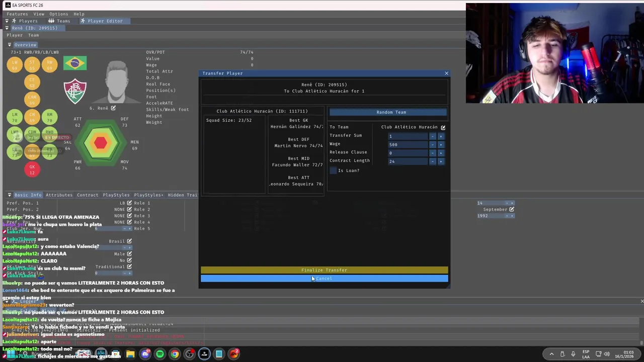The width and height of the screenshot is (644, 362).
Task: Cancel the player transfer
Action: point(324,279)
